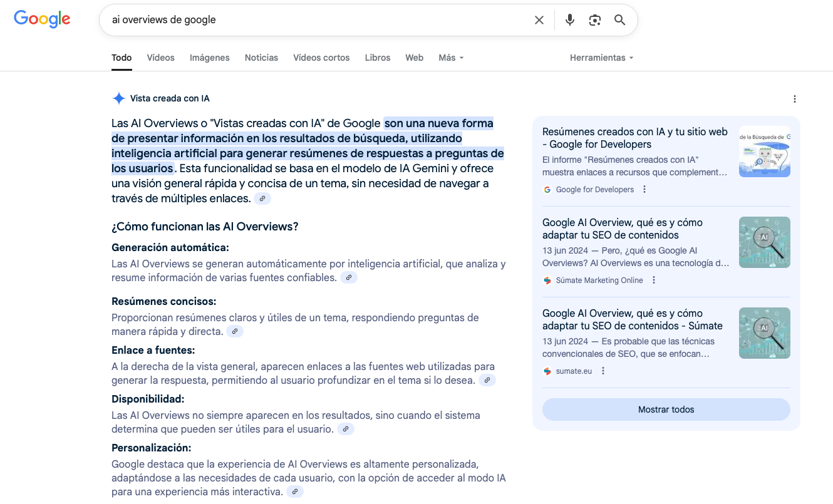Click the Google logo
Screen dimensions: 833x504
pyautogui.click(x=42, y=19)
